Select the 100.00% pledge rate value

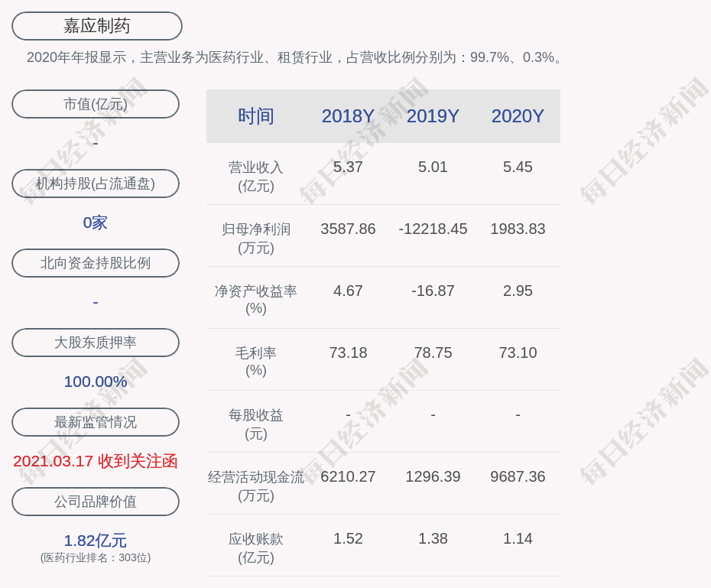coord(96,382)
